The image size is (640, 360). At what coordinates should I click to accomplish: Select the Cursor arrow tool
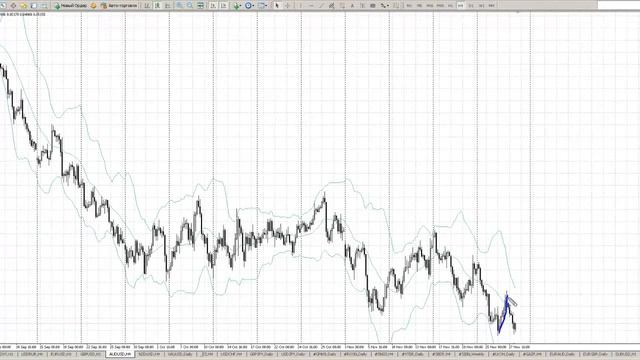277,6
